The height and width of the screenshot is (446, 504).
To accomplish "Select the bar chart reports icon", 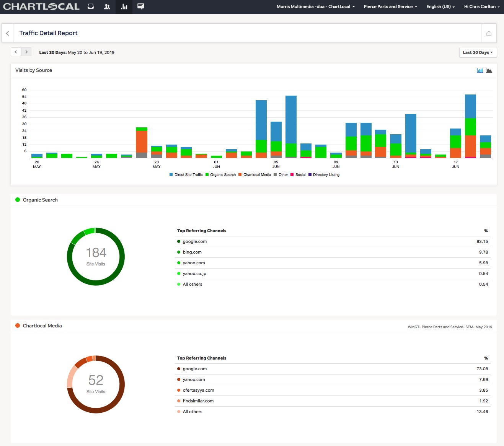I will coord(124,7).
